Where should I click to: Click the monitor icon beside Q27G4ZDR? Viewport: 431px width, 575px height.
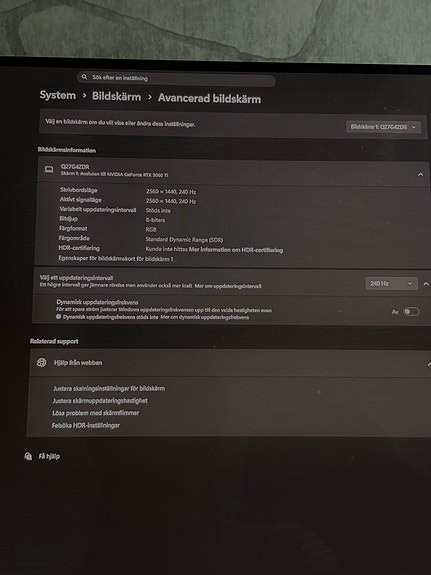49,169
